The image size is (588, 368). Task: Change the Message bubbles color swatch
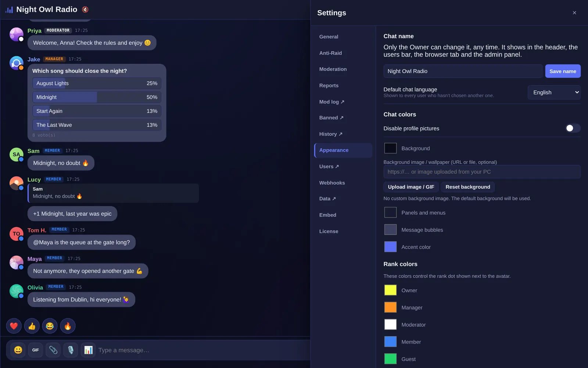pos(390,230)
